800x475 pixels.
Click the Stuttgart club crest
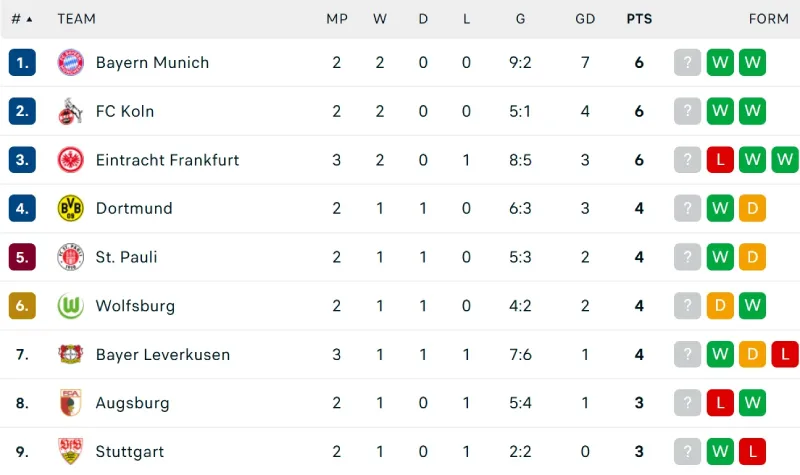71,451
